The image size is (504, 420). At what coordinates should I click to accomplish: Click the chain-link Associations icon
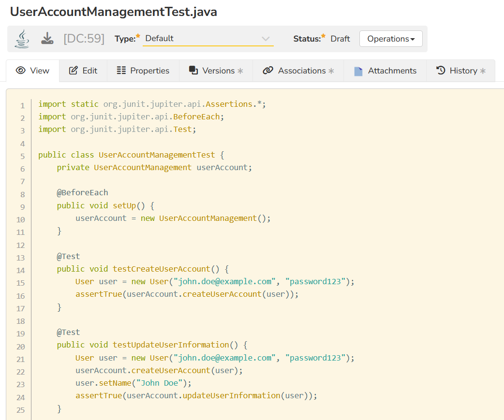point(268,71)
